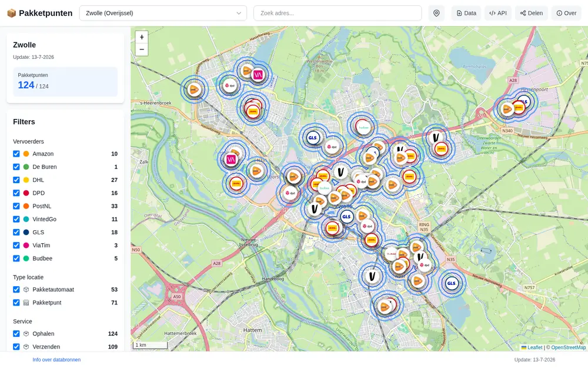Uncheck the ViaTim carrier checkbox
Screen dimensions: 588x368
[x=16, y=245]
